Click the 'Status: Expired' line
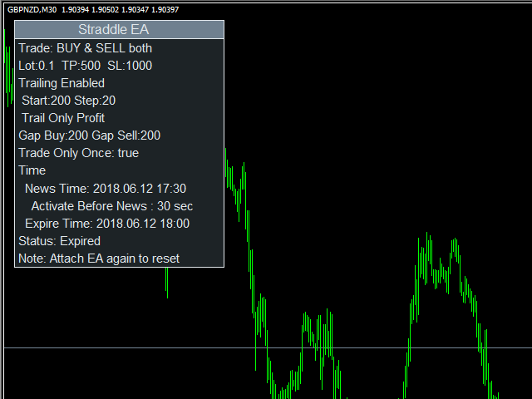This screenshot has width=532, height=399. 59,241
